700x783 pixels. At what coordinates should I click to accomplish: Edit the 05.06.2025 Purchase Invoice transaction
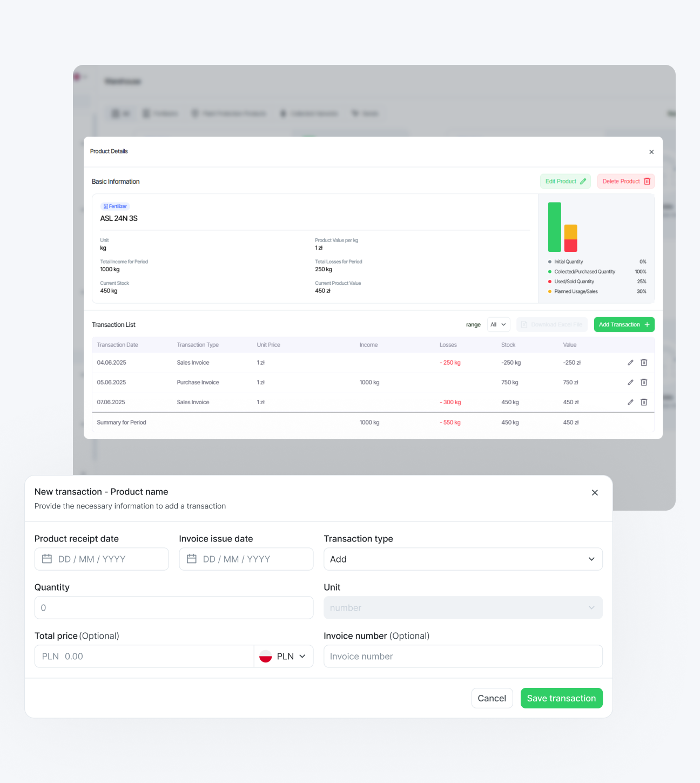point(630,382)
